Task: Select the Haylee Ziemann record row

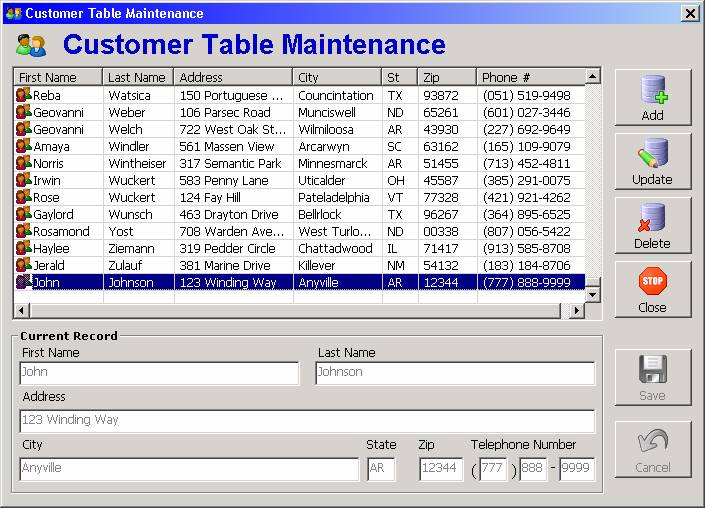Action: pyautogui.click(x=300, y=248)
